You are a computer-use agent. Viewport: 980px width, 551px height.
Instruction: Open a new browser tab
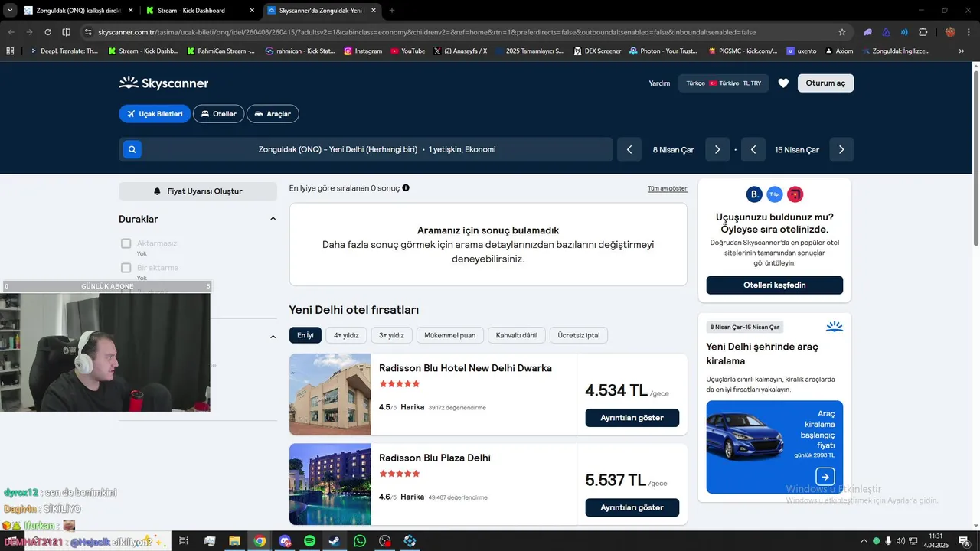[392, 11]
